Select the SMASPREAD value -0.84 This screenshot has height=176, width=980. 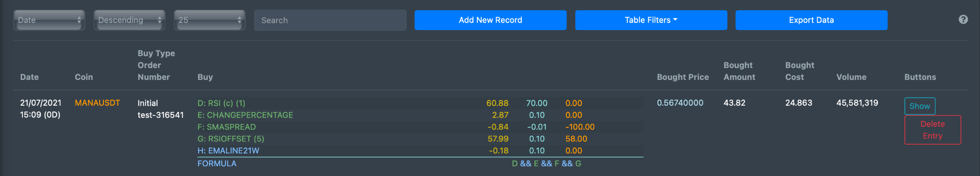coord(498,127)
